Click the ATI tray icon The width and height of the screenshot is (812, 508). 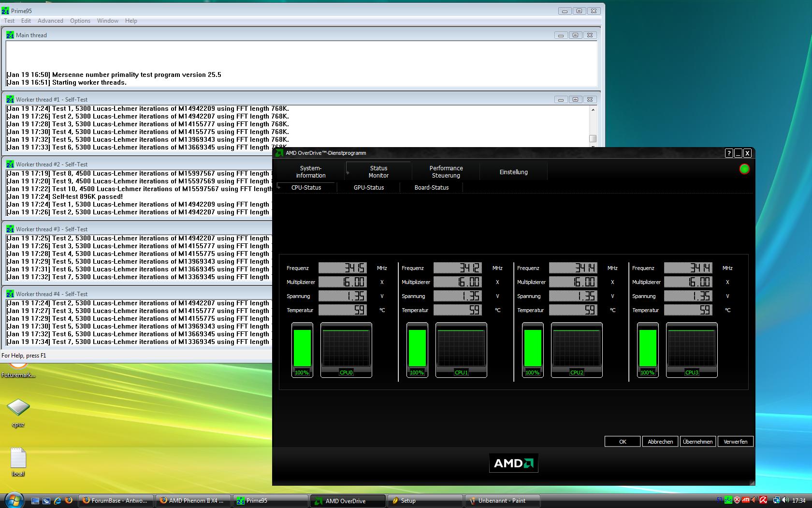pos(746,500)
